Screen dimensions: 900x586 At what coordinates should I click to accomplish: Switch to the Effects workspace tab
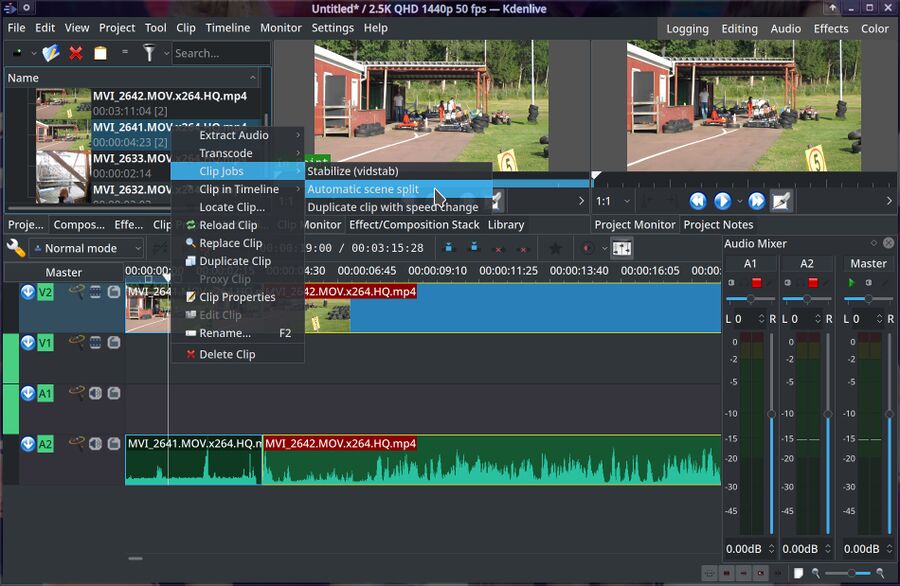[831, 28]
